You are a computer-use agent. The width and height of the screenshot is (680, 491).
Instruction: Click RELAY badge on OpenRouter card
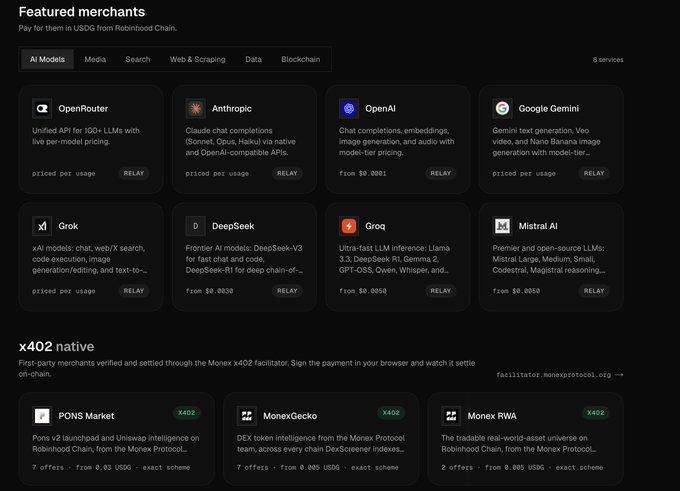[x=134, y=173]
